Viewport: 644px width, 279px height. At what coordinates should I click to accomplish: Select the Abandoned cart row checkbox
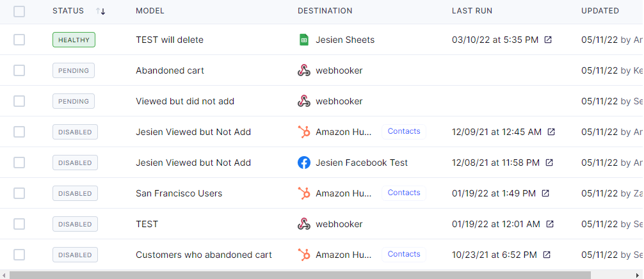[19, 70]
